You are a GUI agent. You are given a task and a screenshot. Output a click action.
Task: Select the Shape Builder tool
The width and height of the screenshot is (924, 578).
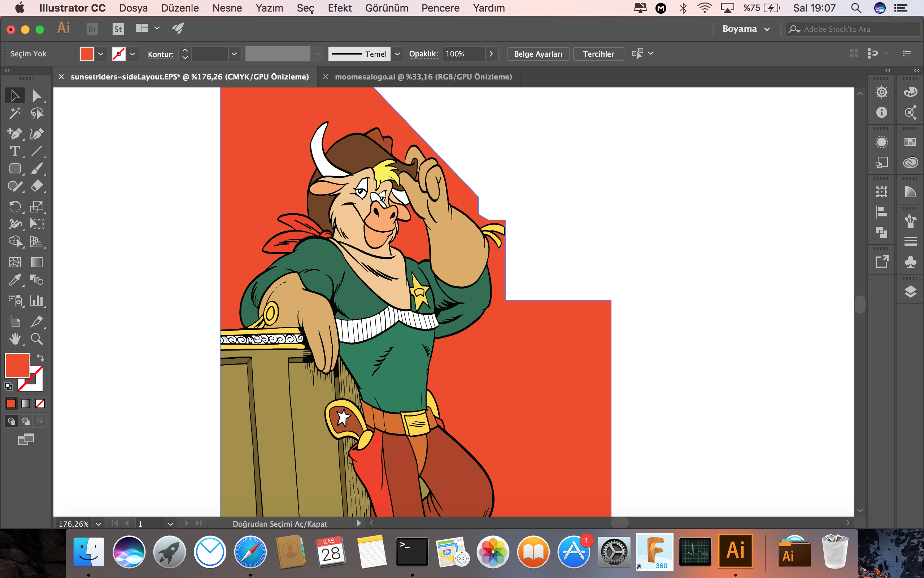[15, 241]
